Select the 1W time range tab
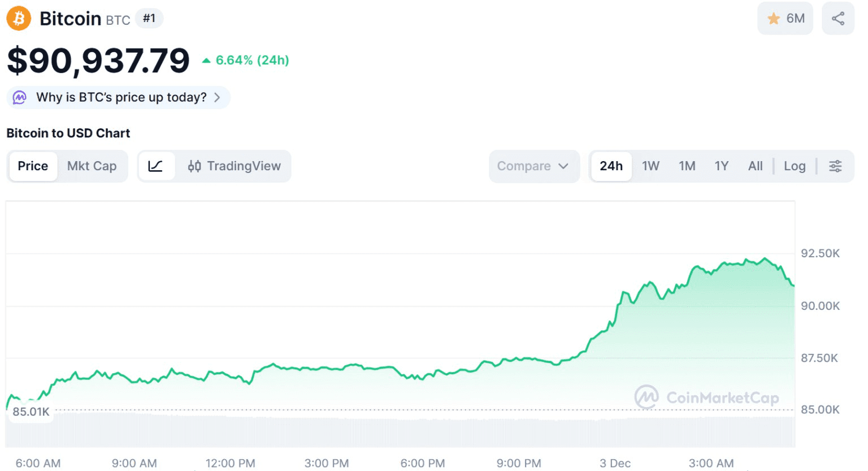This screenshot has height=471, width=868. click(650, 166)
